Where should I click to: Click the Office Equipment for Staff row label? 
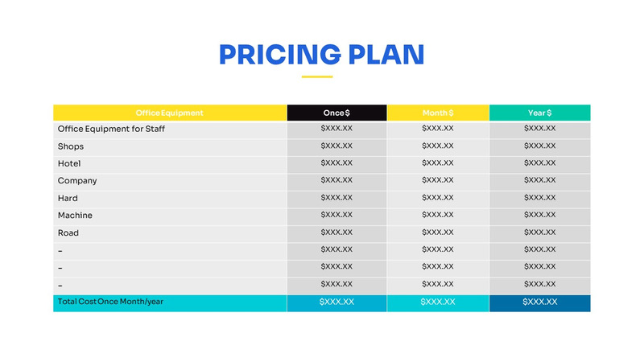[112, 129]
